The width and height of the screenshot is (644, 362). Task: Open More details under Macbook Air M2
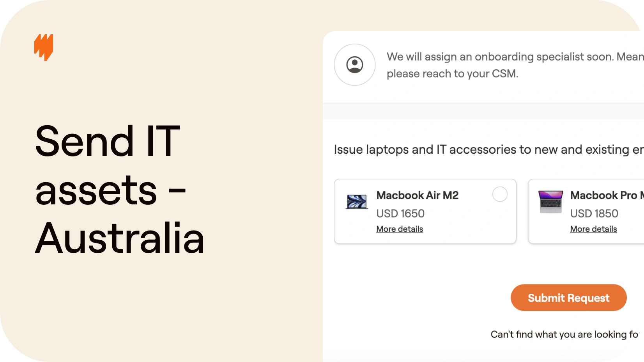pos(400,229)
